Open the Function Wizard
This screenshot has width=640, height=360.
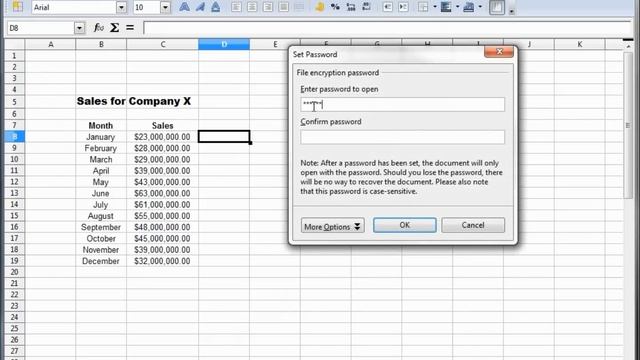tap(99, 28)
